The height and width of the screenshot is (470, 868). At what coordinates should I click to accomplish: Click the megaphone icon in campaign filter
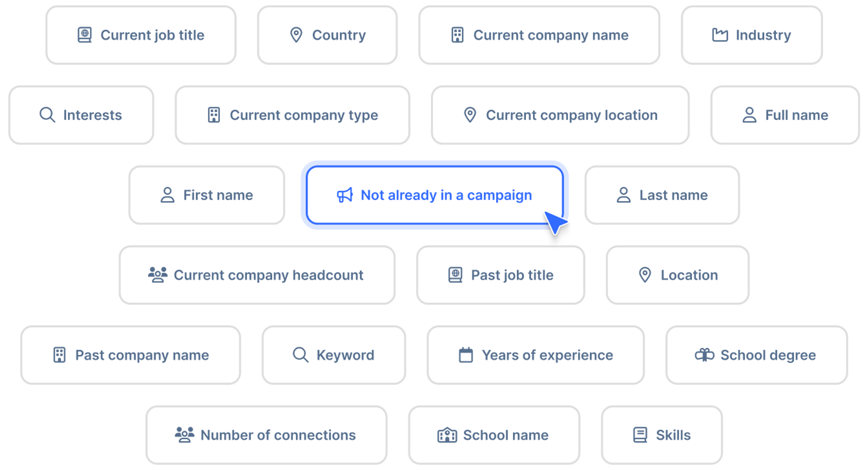pyautogui.click(x=345, y=195)
